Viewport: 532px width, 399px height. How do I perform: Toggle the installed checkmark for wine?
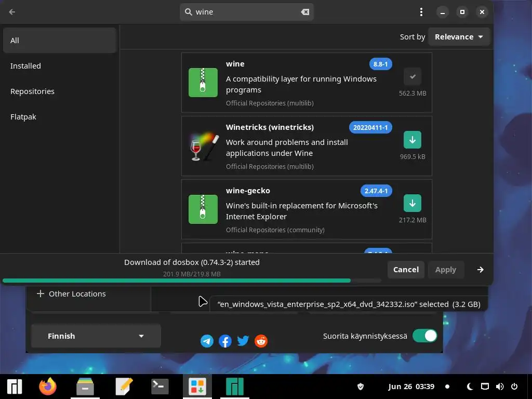412,76
